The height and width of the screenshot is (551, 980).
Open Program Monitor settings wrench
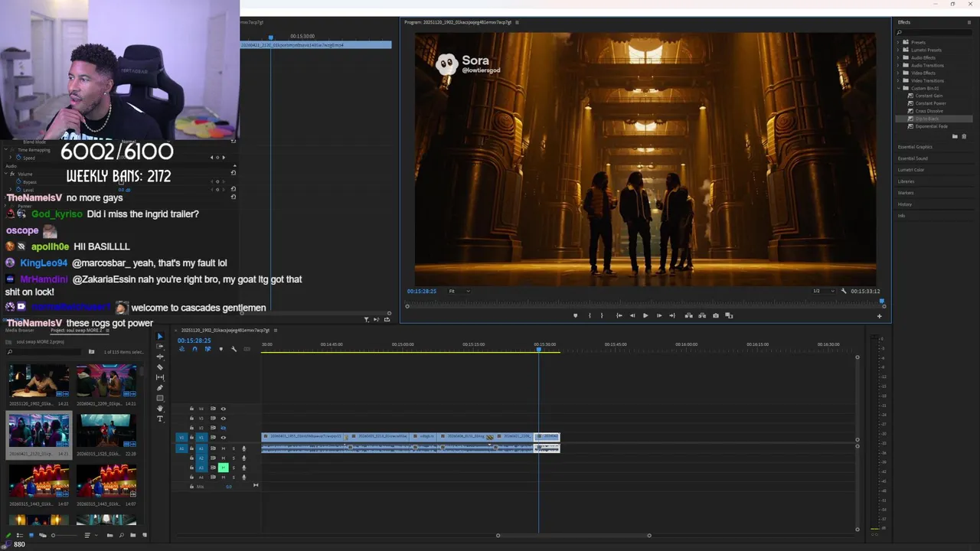pyautogui.click(x=844, y=291)
